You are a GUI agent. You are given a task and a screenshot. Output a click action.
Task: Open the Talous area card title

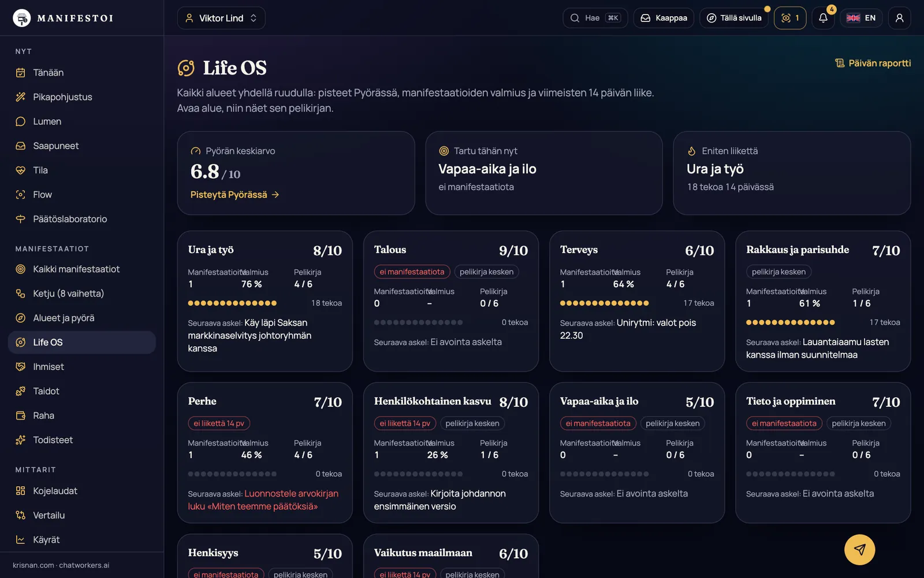click(x=390, y=250)
